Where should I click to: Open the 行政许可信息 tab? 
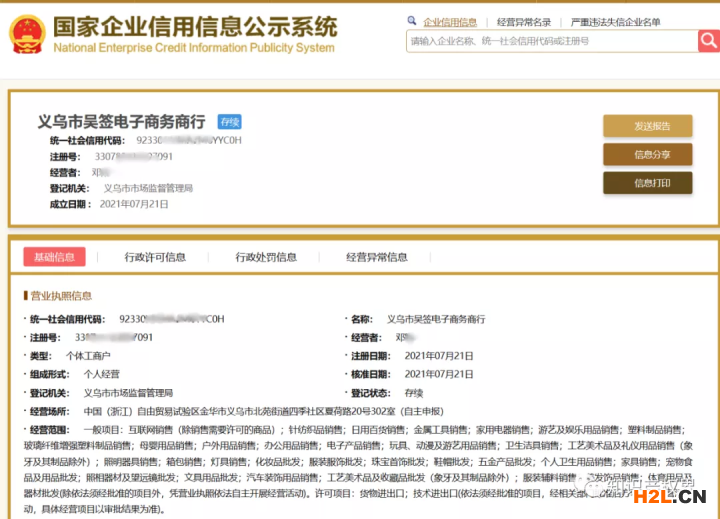pyautogui.click(x=155, y=257)
